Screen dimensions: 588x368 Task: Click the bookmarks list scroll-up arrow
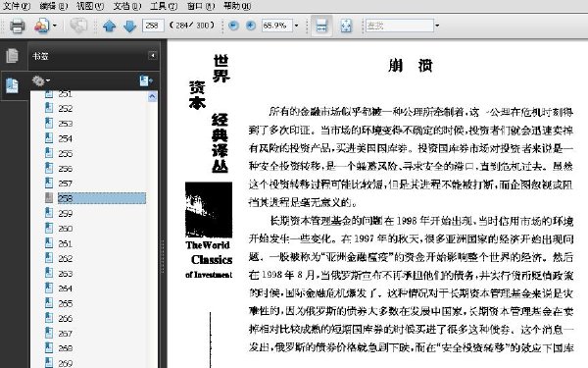click(152, 97)
